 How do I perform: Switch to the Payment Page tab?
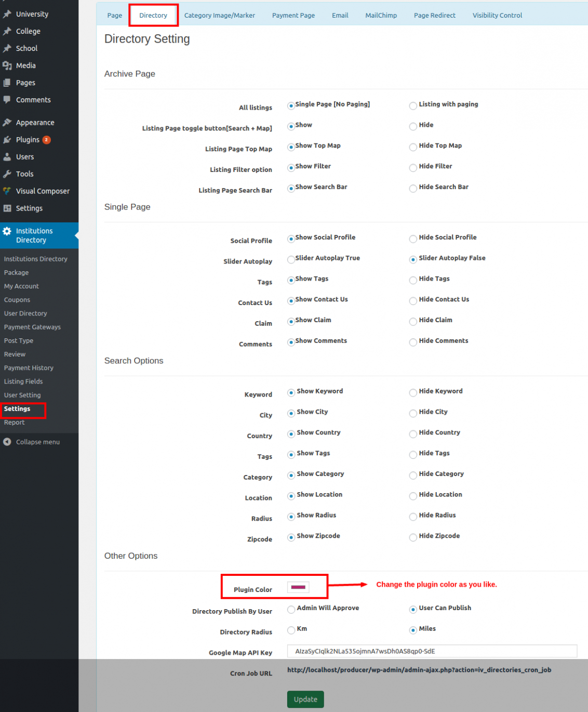tap(293, 16)
